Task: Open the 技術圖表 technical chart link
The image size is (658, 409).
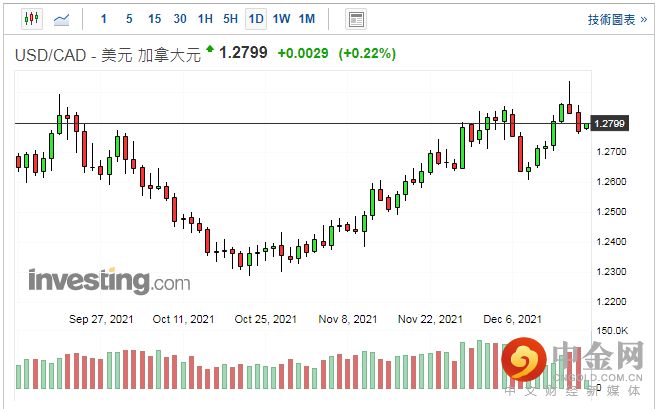Action: point(617,20)
